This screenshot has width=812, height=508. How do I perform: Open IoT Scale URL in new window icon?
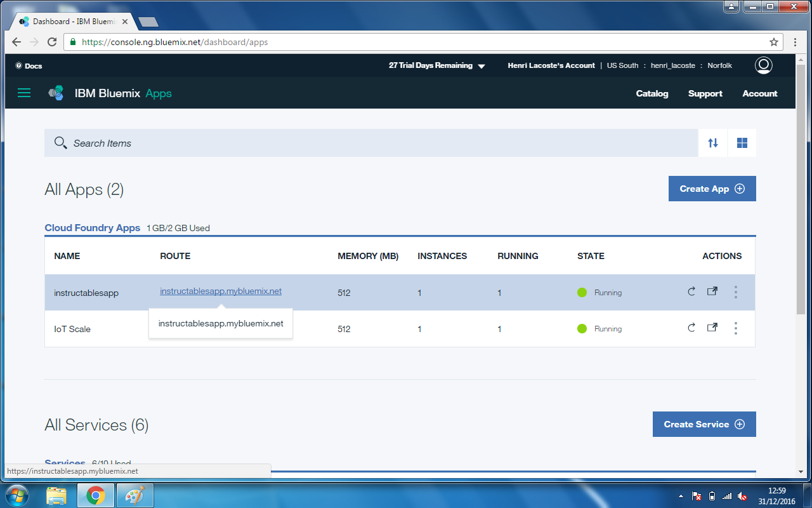(x=712, y=328)
